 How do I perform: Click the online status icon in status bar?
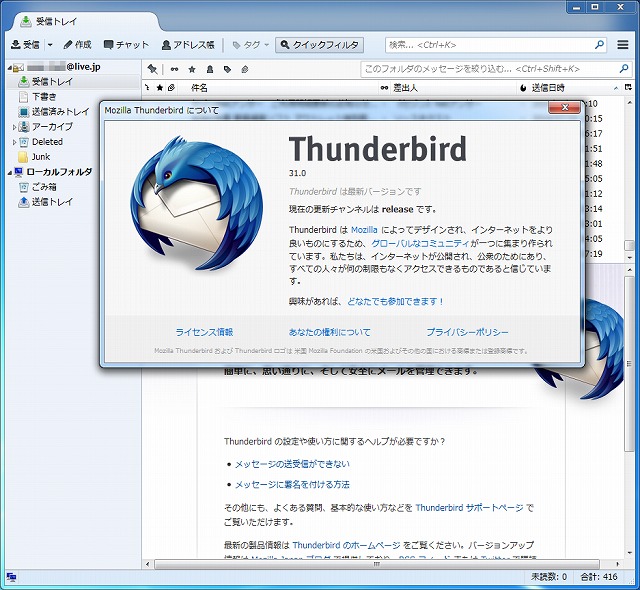(11, 577)
